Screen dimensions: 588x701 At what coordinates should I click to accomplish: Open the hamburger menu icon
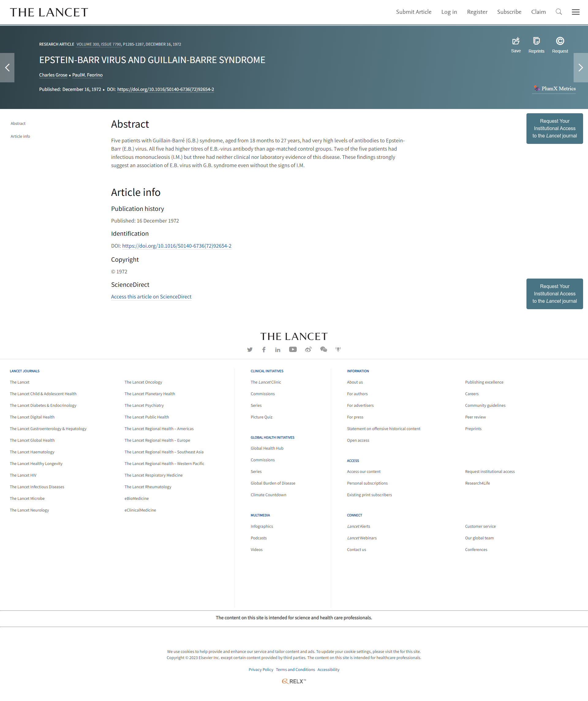576,12
